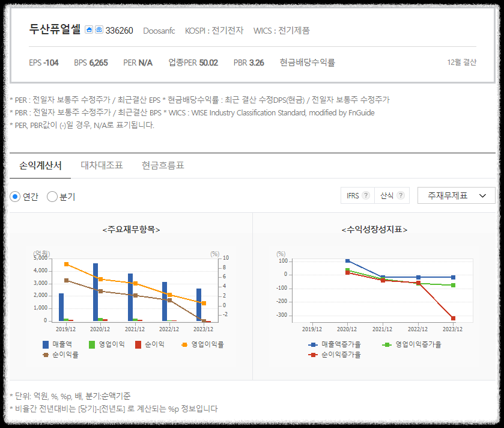The image size is (504, 428).
Task: Click the 2022/12 매출액 blue bar
Action: point(165,301)
